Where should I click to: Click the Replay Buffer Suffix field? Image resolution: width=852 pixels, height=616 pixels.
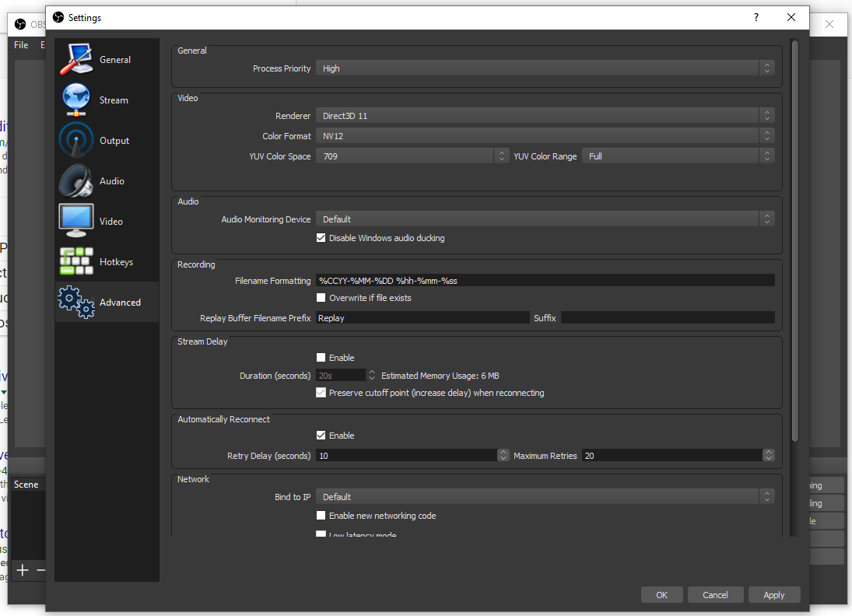click(668, 318)
